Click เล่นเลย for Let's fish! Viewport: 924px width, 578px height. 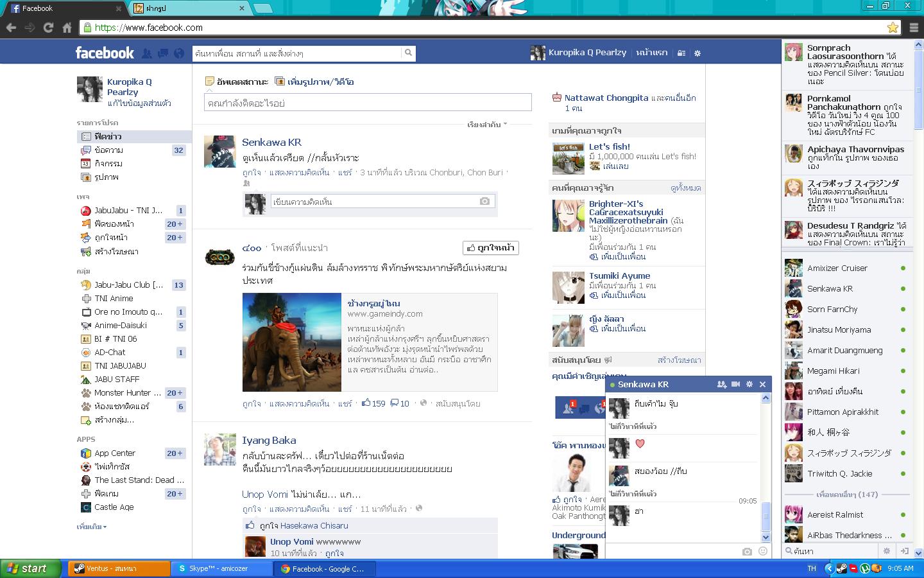[x=616, y=166]
